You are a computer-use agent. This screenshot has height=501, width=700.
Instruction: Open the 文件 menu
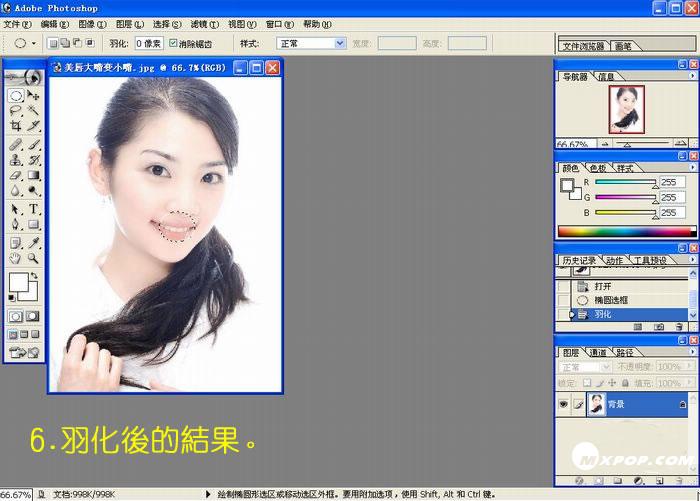(17, 24)
